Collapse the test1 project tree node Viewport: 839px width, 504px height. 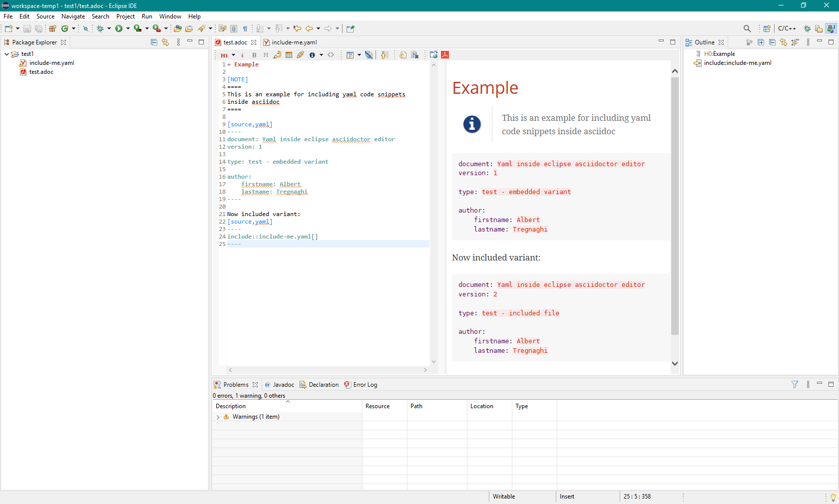point(6,54)
